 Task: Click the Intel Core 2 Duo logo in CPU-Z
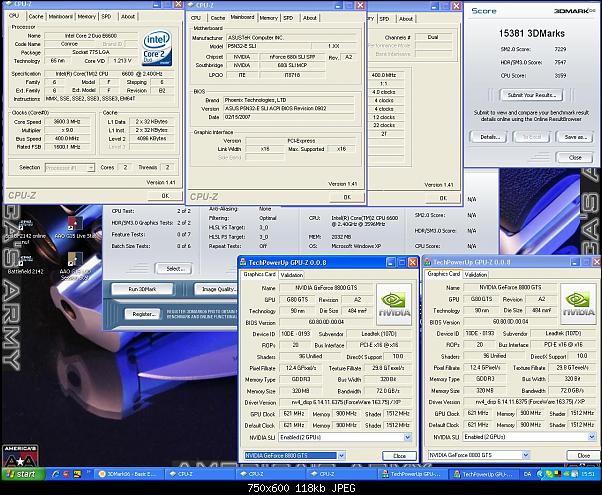157,48
